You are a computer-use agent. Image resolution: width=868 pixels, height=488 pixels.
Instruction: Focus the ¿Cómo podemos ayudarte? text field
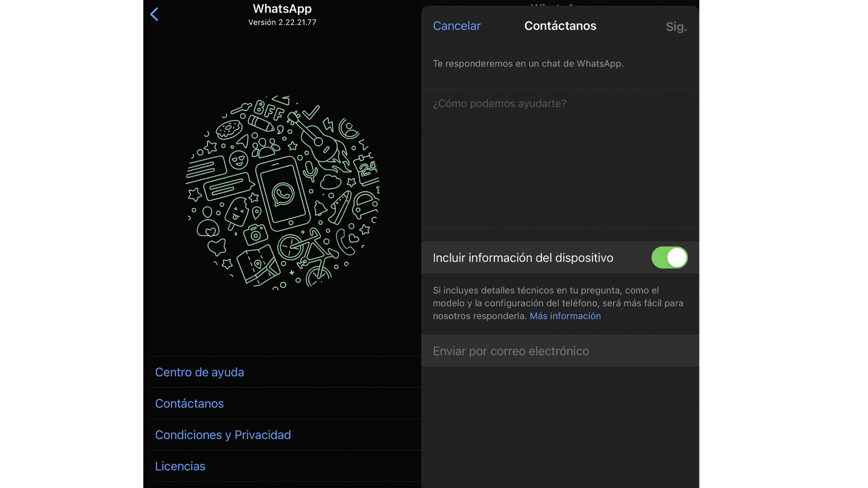[x=560, y=159]
